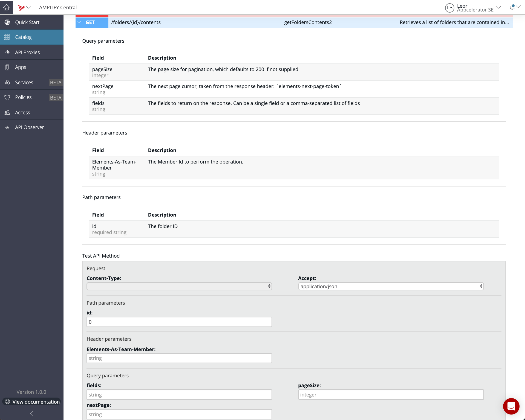Open Policies BETA sidebar item
Image resolution: width=525 pixels, height=420 pixels.
[32, 97]
